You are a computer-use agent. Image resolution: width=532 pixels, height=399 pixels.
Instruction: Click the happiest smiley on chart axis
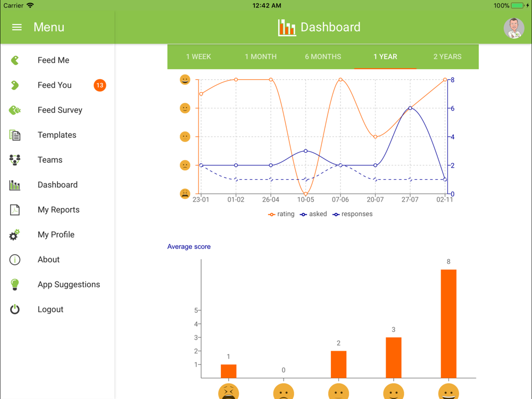tap(185, 80)
